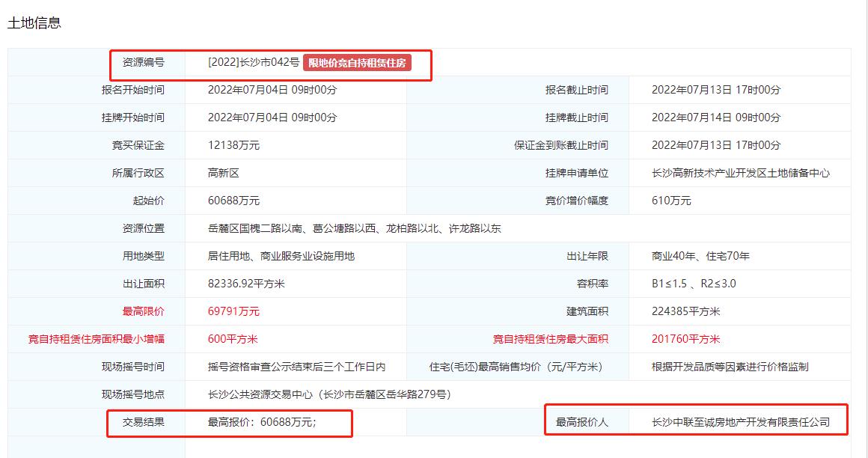Click the 交易结果 label
Viewport: 868px width, 458px height.
[x=144, y=422]
